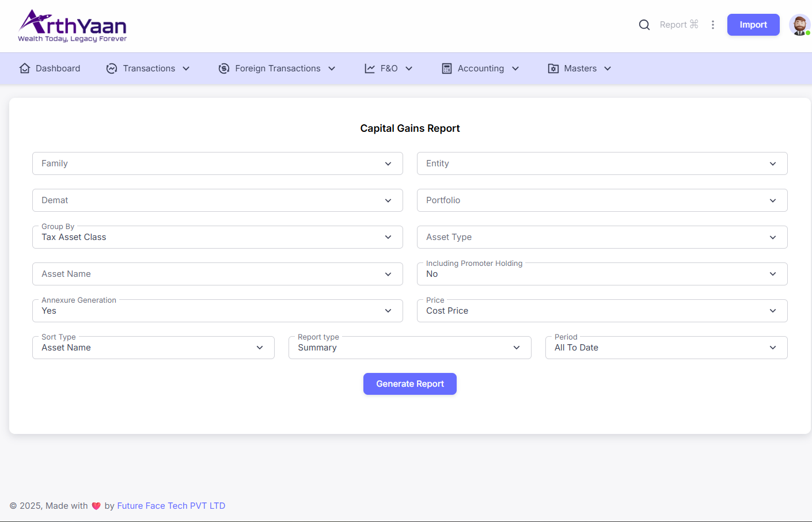
Task: Click the ArthYaan logo
Action: click(x=73, y=26)
